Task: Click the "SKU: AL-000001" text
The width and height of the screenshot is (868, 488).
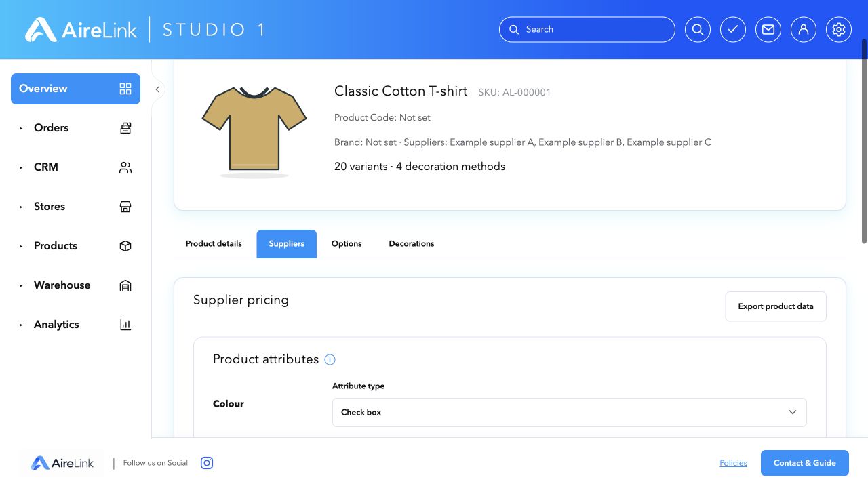Action: [x=515, y=92]
